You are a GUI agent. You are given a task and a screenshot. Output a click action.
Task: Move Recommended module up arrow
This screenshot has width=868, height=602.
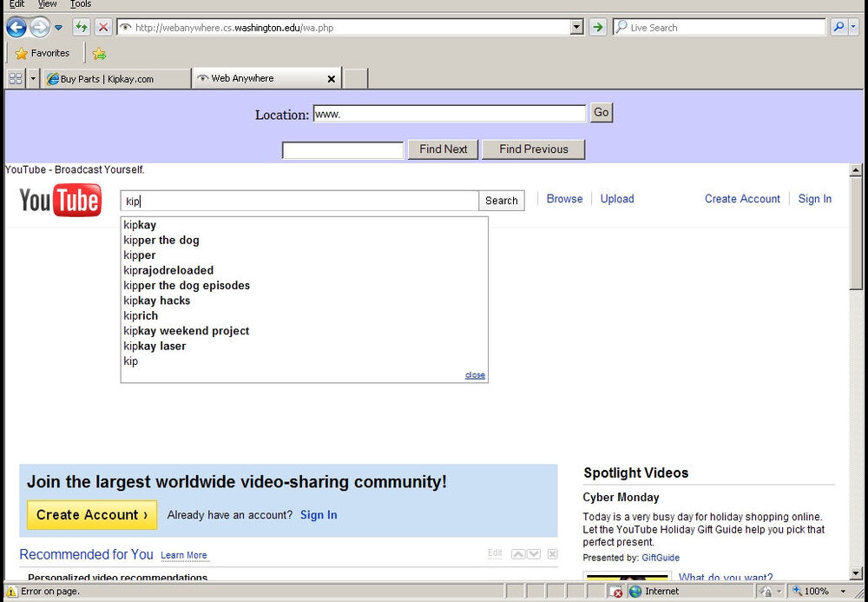point(518,554)
